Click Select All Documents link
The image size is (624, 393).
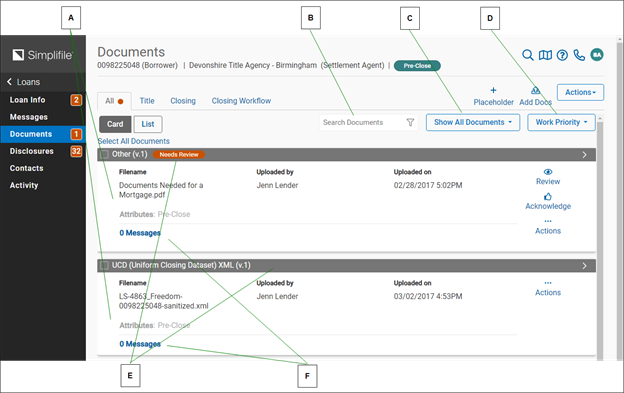(x=134, y=141)
